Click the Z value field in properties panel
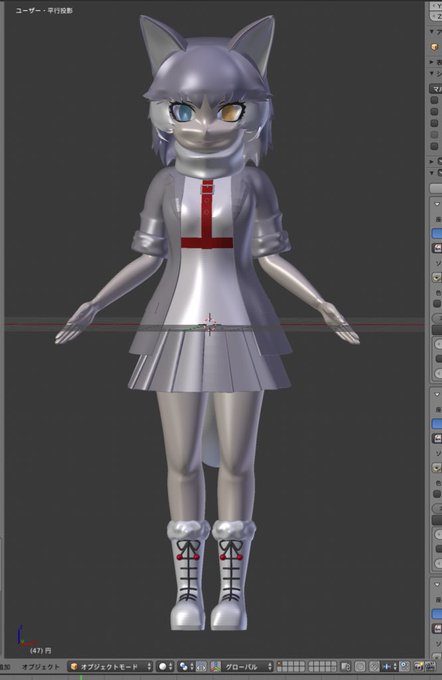 tap(436, 16)
